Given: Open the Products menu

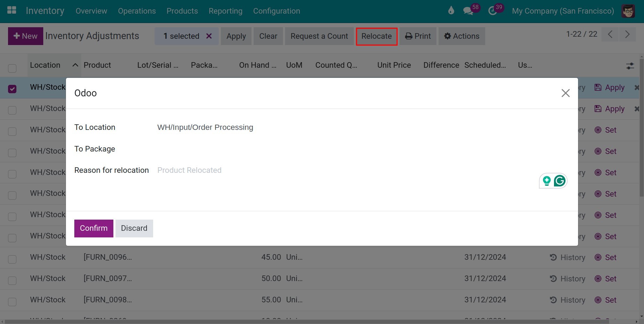Looking at the screenshot, I should pos(182,11).
